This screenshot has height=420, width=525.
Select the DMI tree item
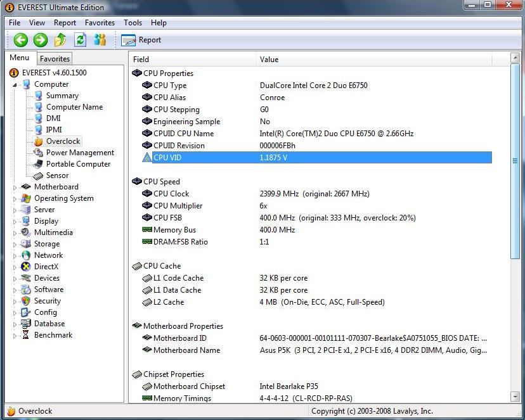pyautogui.click(x=53, y=118)
